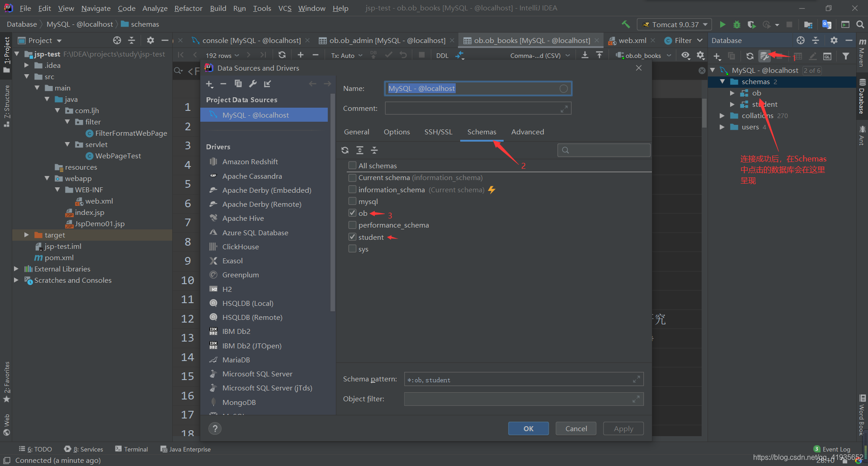Refresh the Database tool window

tap(750, 56)
